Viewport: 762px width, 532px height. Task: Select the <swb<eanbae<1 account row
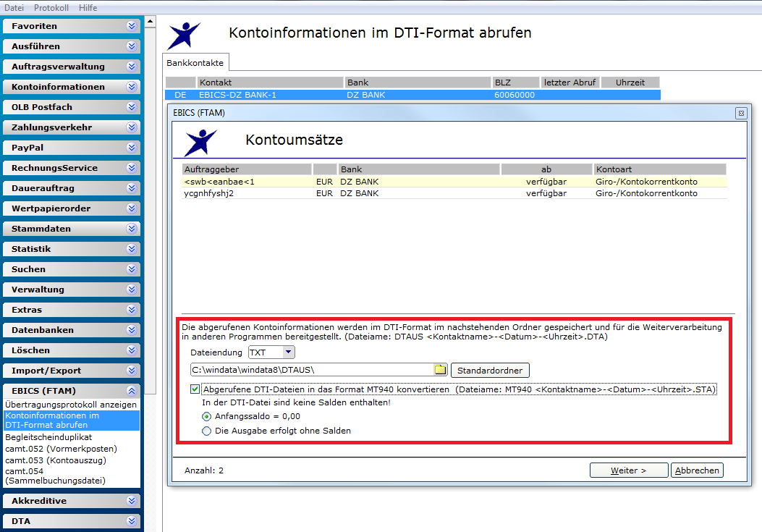pyautogui.click(x=454, y=182)
